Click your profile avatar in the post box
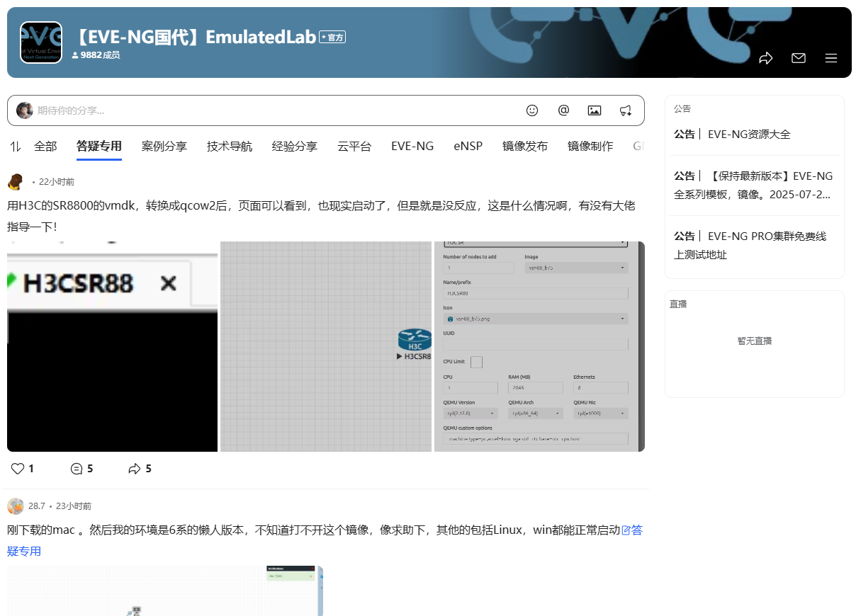 pyautogui.click(x=25, y=110)
